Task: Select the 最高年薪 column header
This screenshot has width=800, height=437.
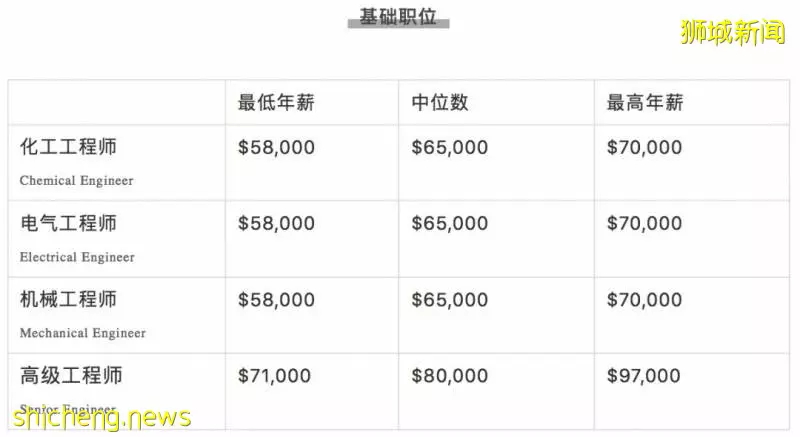Action: [x=645, y=102]
